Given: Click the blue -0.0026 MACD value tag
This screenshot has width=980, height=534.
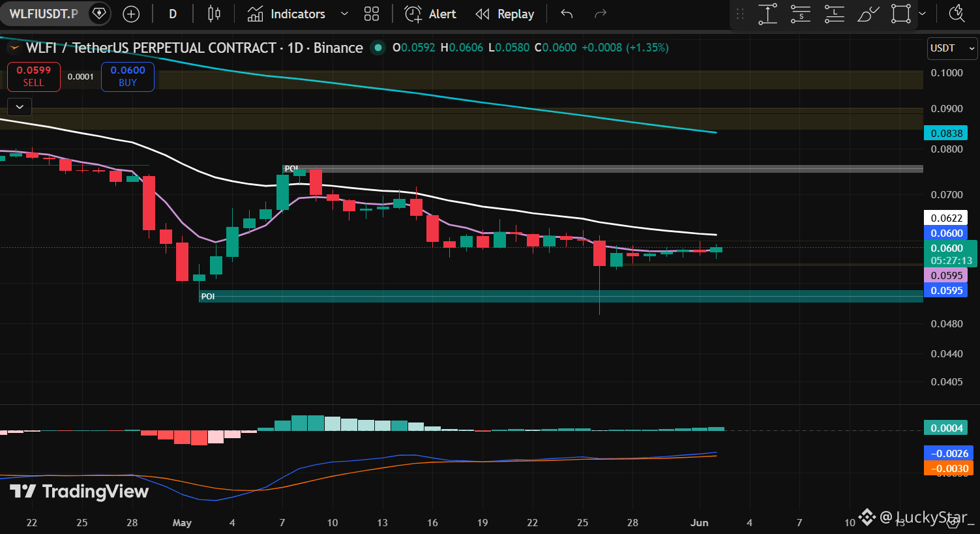Looking at the screenshot, I should 949,453.
